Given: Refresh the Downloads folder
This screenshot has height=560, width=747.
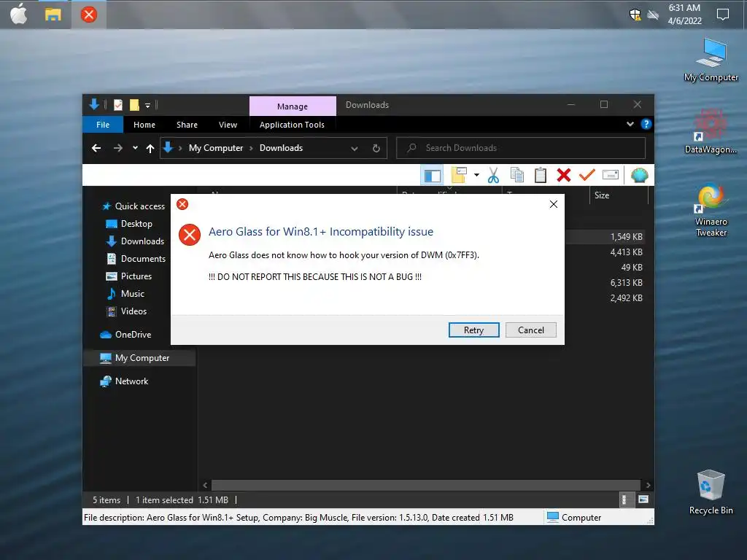Looking at the screenshot, I should coord(376,148).
